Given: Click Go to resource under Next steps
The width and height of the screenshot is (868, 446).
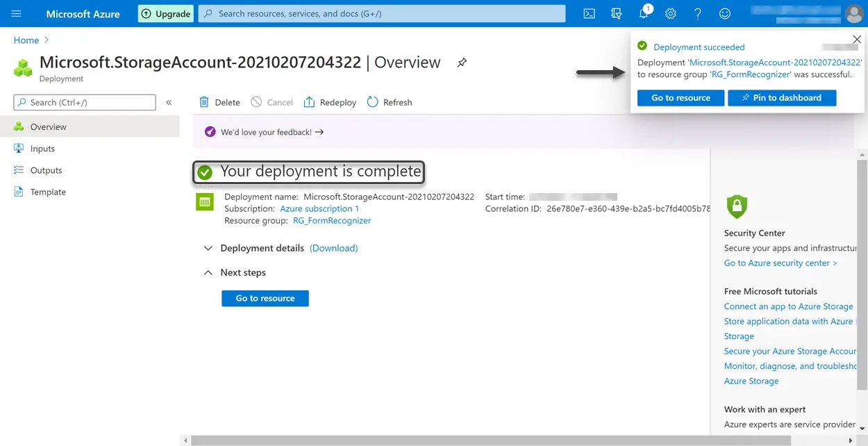Looking at the screenshot, I should point(265,298).
